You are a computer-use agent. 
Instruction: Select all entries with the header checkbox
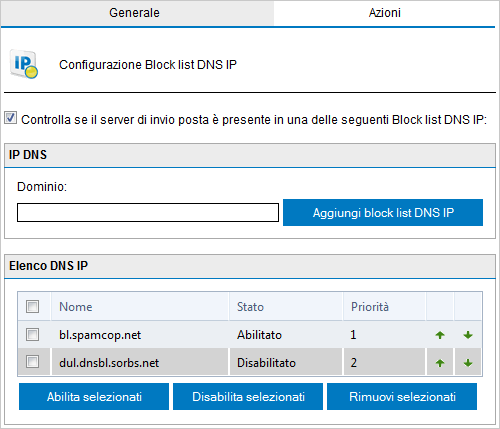click(x=33, y=306)
